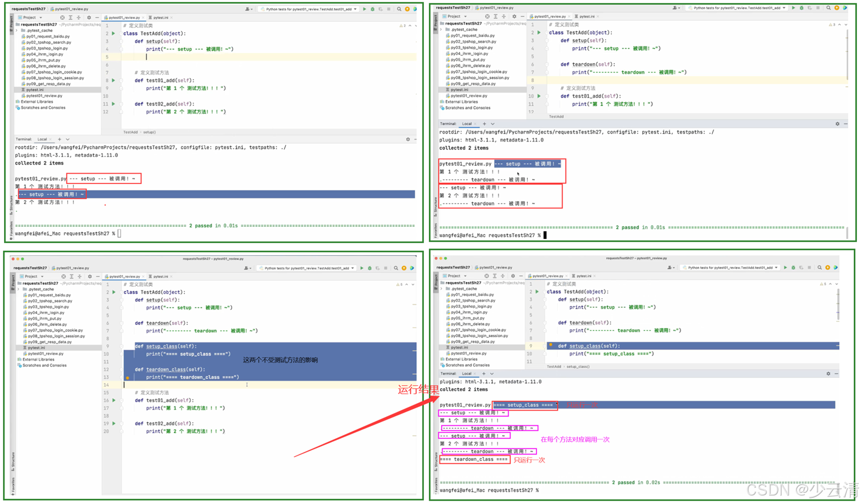Click the Search Everywhere magnifier in bottom-right window
861x504 pixels.
pos(819,267)
